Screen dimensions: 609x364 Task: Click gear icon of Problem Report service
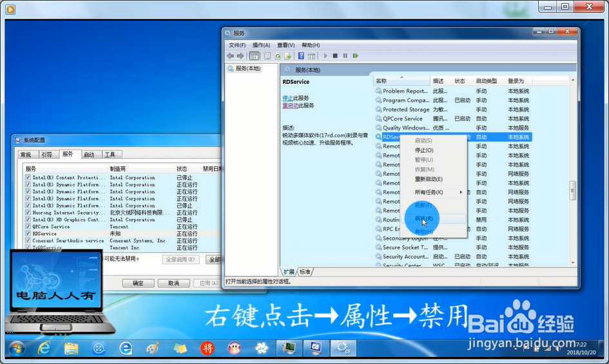(x=378, y=91)
